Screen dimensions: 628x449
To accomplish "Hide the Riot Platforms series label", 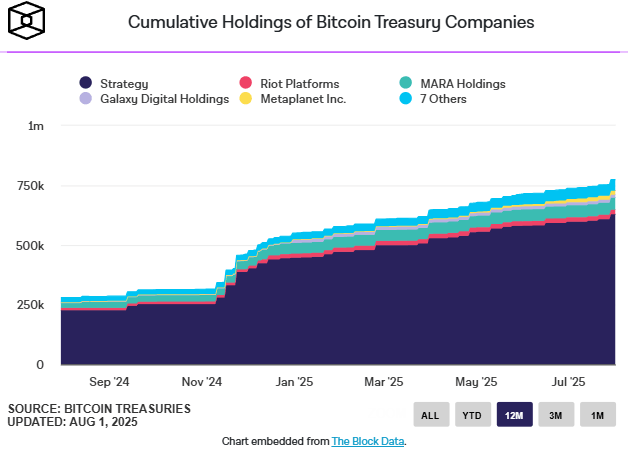I will click(x=300, y=84).
